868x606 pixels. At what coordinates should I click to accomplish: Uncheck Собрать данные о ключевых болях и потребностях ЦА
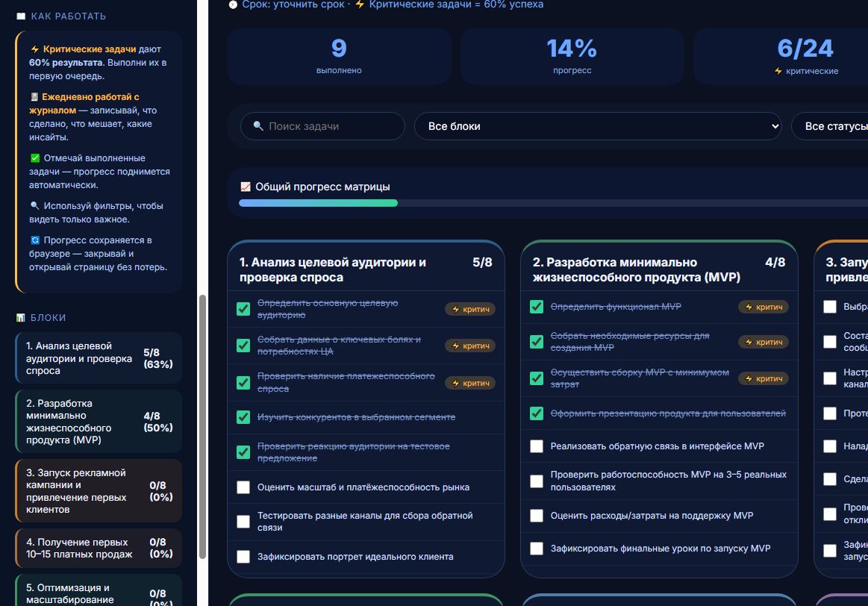pos(243,346)
